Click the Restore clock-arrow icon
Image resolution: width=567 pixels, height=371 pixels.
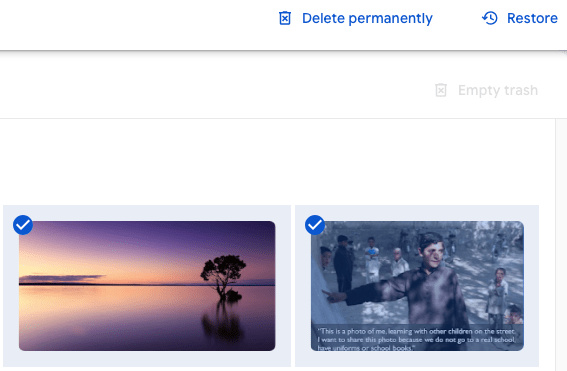[x=490, y=18]
